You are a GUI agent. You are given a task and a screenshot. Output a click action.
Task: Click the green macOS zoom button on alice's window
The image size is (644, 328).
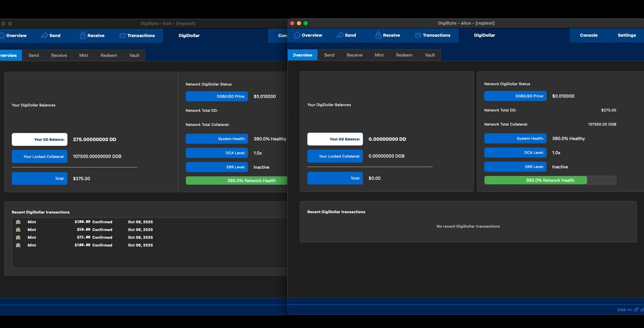[x=306, y=23]
